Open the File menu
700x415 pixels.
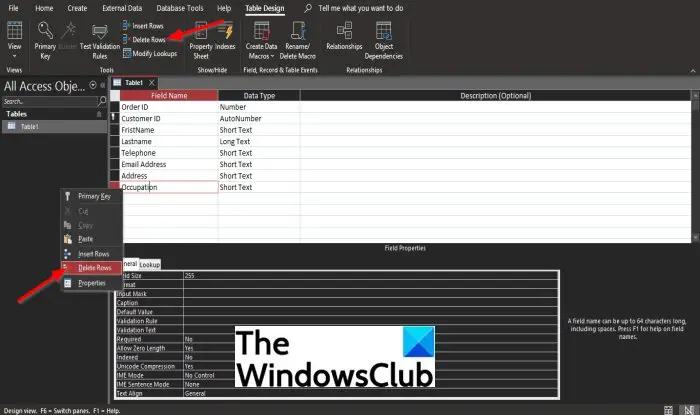point(13,8)
